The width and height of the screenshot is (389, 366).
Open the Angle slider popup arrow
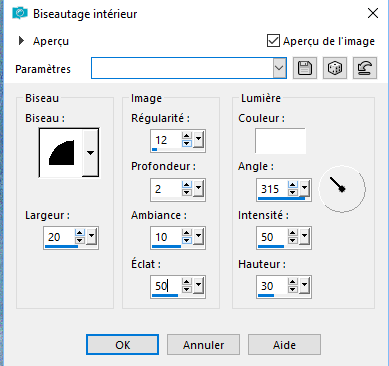304,188
